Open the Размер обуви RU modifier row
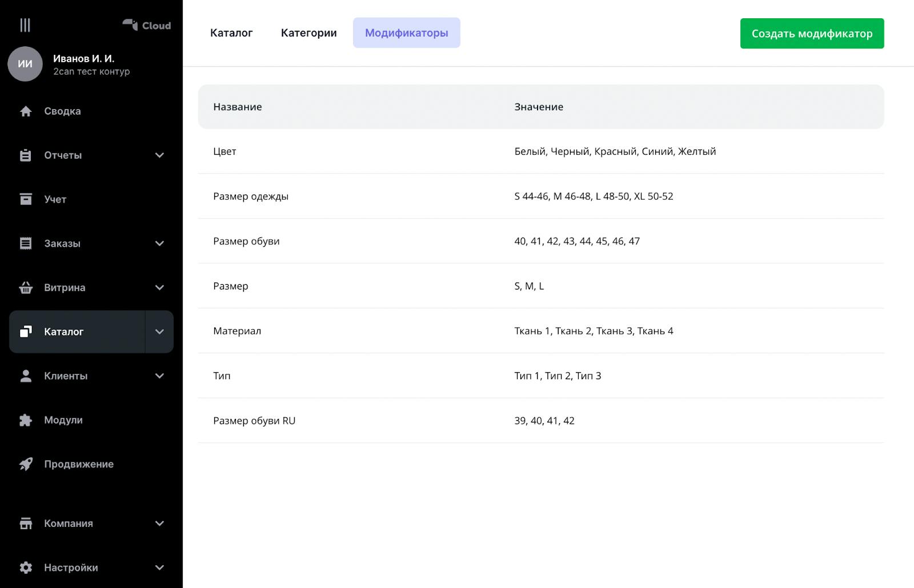The height and width of the screenshot is (588, 914). pos(541,421)
